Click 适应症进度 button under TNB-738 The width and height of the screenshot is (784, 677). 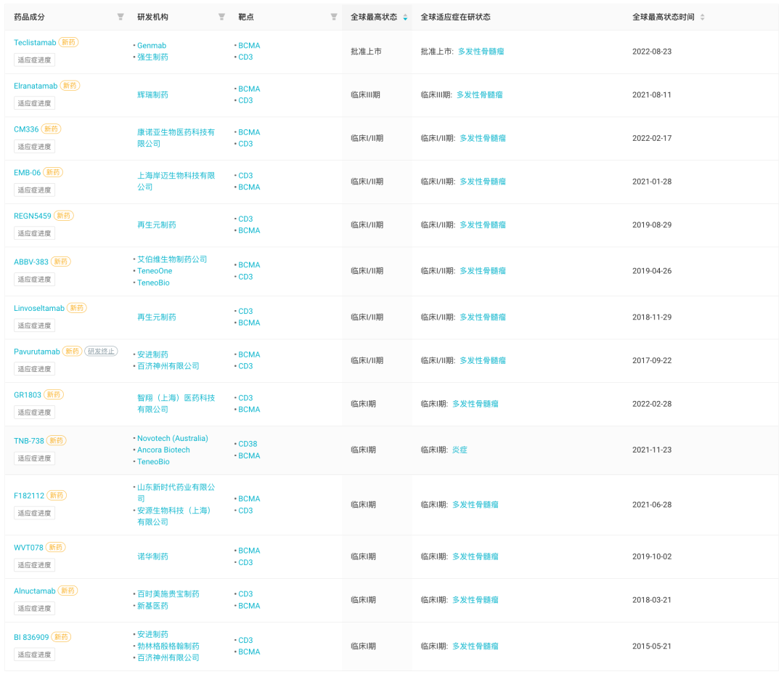point(35,458)
